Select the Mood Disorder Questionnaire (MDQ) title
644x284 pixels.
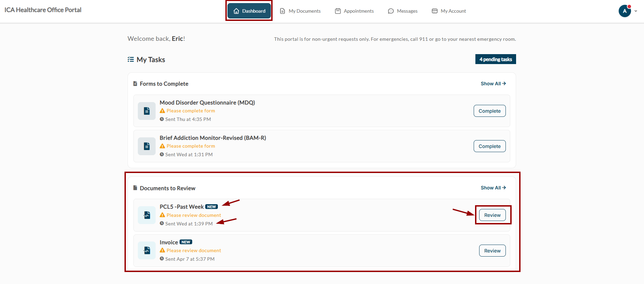click(207, 102)
